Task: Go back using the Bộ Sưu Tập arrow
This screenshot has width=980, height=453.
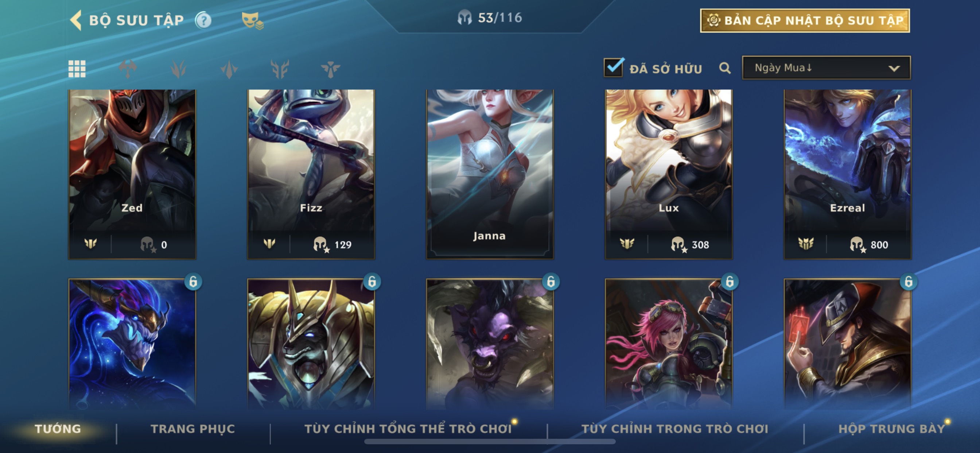Action: (76, 20)
